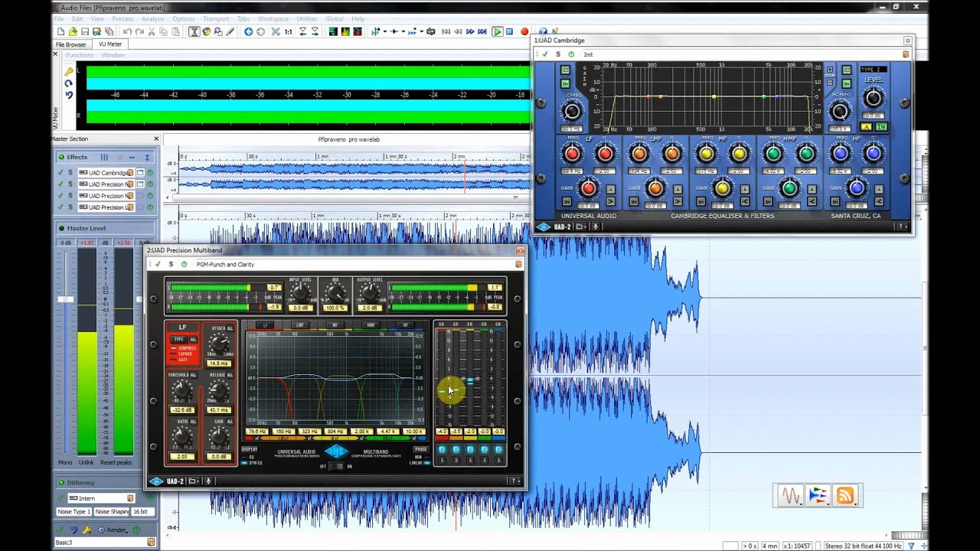Screen dimensions: 980x551
Task: Click the Undo arrow in toolbar
Action: point(127,31)
